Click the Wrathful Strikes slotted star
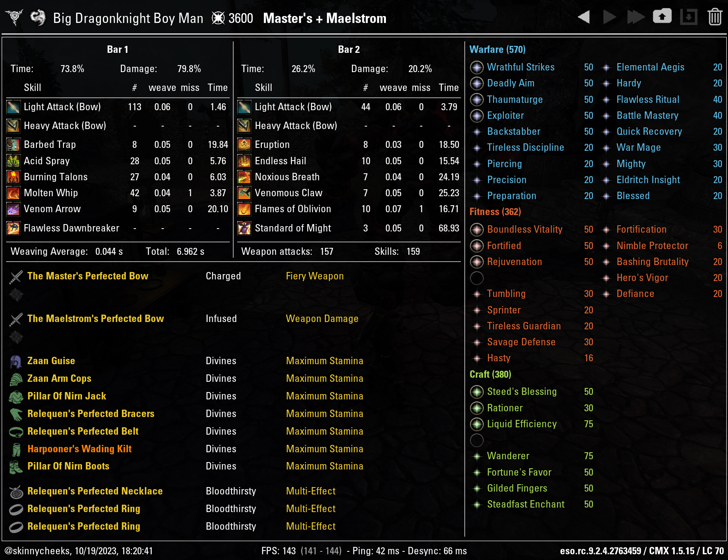Viewport: 728px width, 560px height. point(477,67)
